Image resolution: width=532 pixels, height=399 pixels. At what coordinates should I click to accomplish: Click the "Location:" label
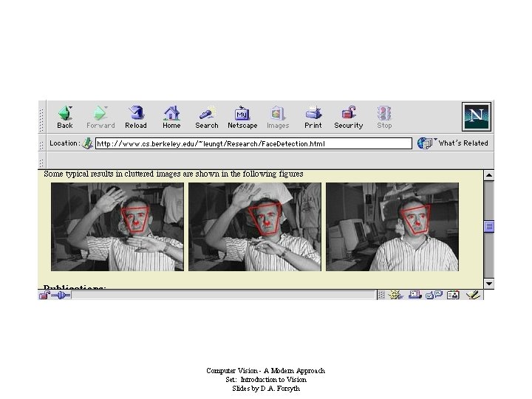[x=65, y=143]
